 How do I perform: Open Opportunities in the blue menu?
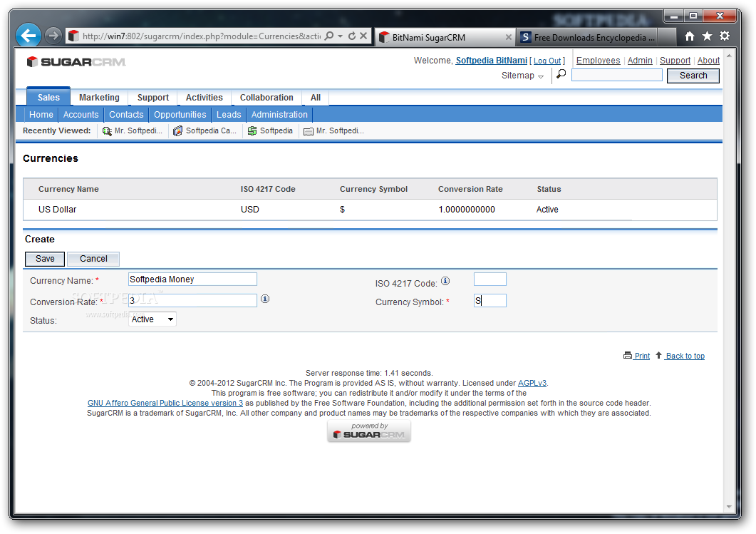click(x=180, y=114)
